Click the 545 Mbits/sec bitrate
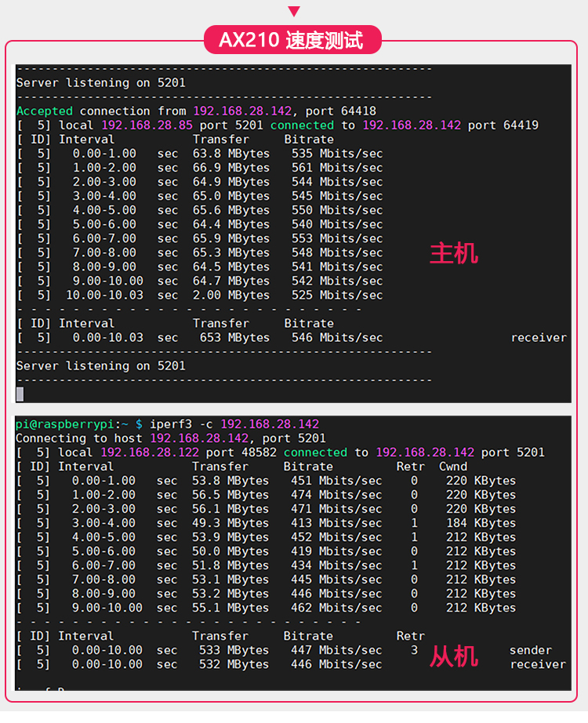The width and height of the screenshot is (588, 723). click(337, 196)
